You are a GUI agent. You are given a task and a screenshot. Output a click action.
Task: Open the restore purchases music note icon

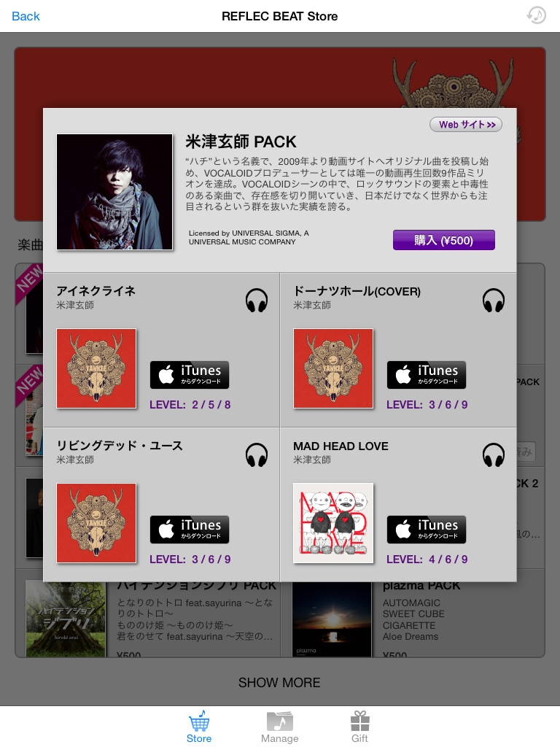(x=536, y=15)
